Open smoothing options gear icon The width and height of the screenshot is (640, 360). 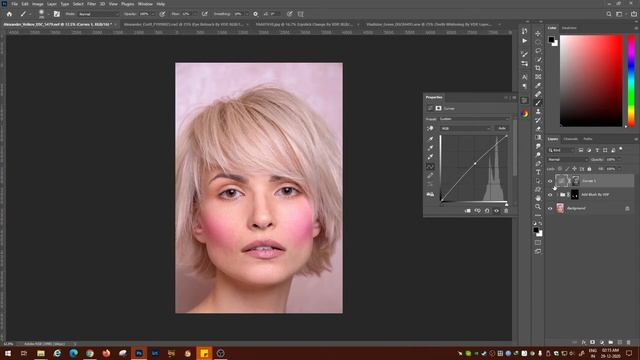[256, 14]
